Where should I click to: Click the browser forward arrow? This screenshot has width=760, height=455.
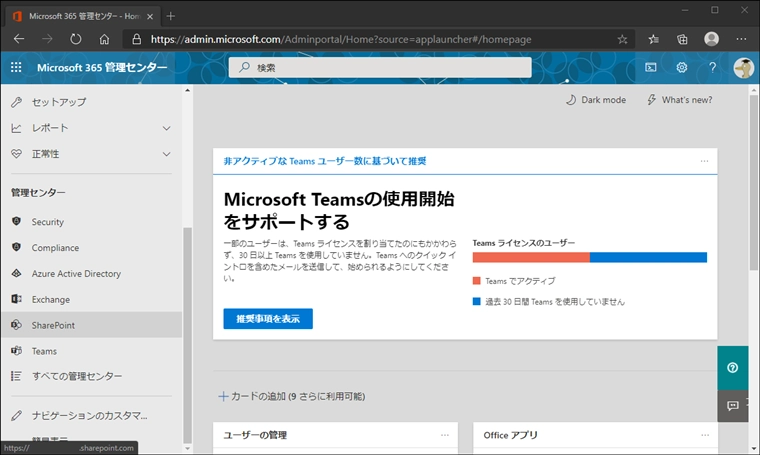click(x=47, y=39)
